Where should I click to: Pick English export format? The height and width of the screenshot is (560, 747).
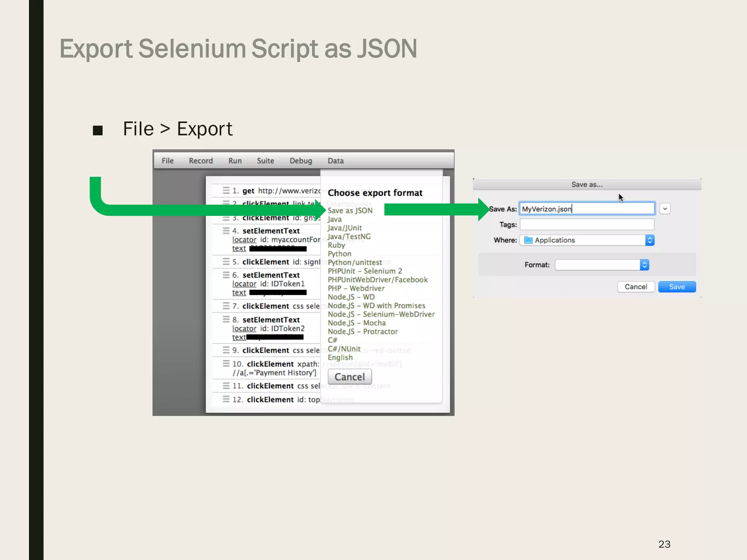point(340,358)
